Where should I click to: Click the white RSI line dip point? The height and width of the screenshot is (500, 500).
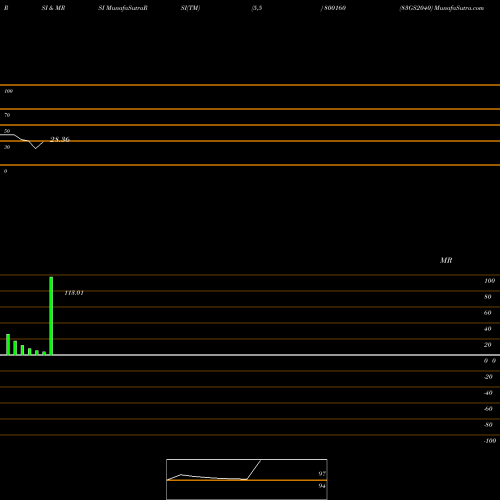(36, 148)
